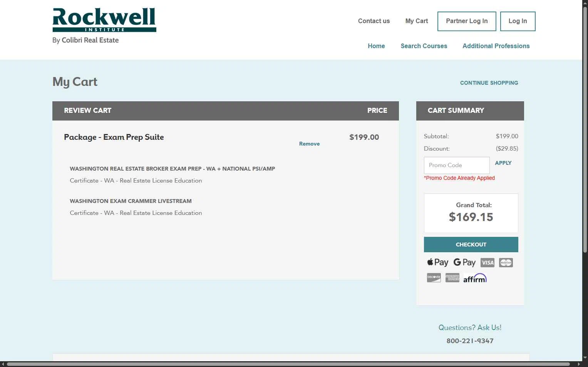Click the Partner Log In button

[x=467, y=21]
